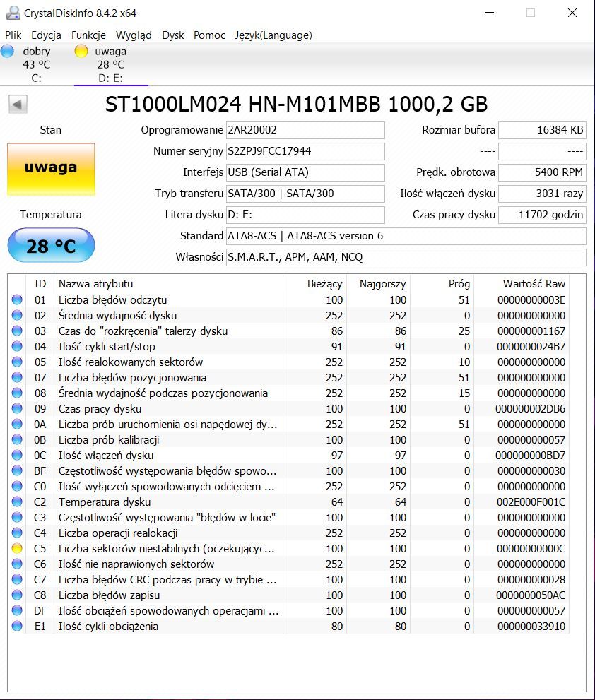Image resolution: width=595 pixels, height=700 pixels.
Task: Click the yellow warning dot for attribute C5
Action: [x=17, y=548]
